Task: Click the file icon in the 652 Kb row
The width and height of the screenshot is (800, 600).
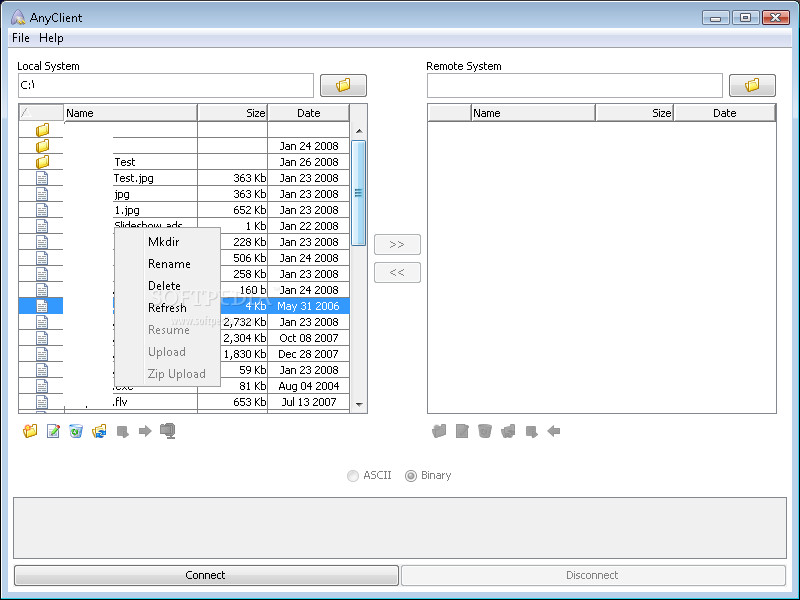Action: 42,210
